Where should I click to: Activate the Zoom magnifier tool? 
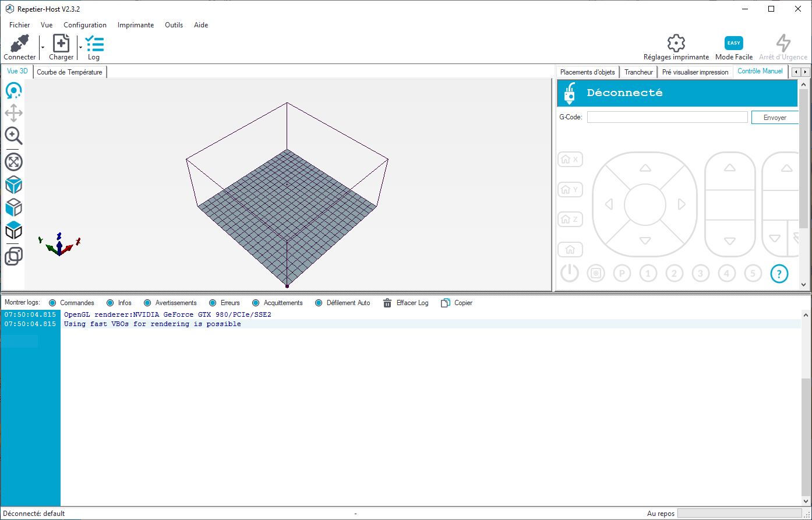click(13, 136)
